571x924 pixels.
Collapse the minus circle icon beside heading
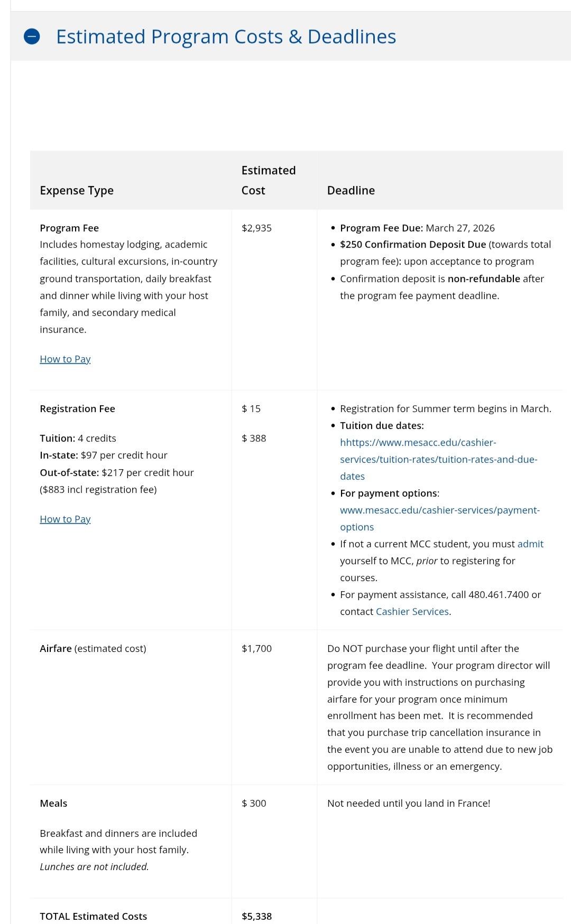[x=32, y=36]
